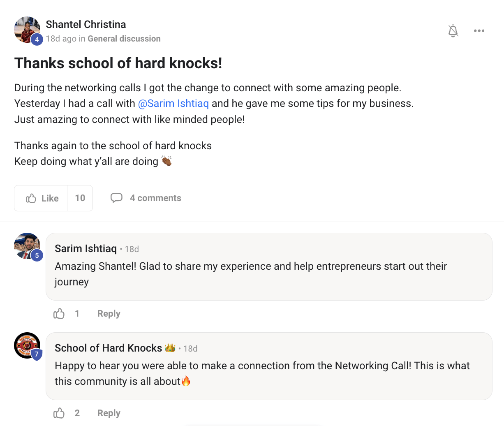Click Sarim Ishtiaq's commenter name

click(x=86, y=248)
